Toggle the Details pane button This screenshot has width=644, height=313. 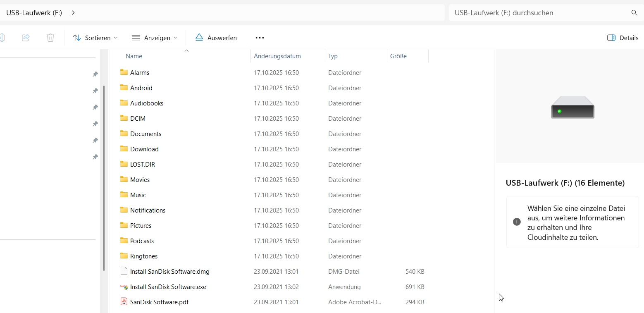pyautogui.click(x=623, y=38)
